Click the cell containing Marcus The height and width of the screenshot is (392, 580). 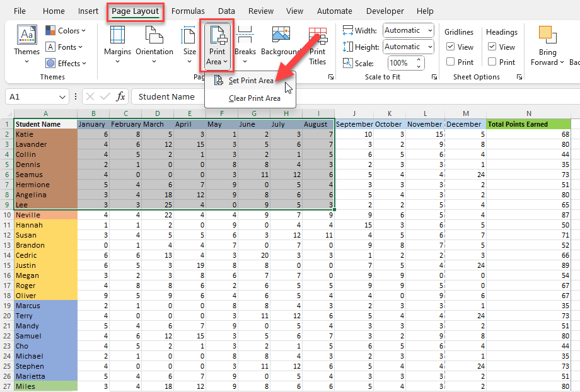pyautogui.click(x=45, y=306)
